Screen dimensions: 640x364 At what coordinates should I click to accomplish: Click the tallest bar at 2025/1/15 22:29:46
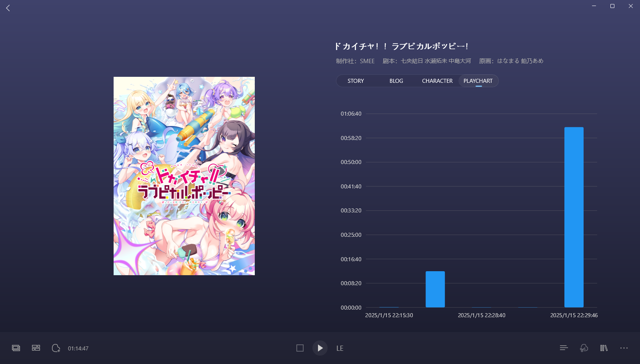click(x=574, y=217)
